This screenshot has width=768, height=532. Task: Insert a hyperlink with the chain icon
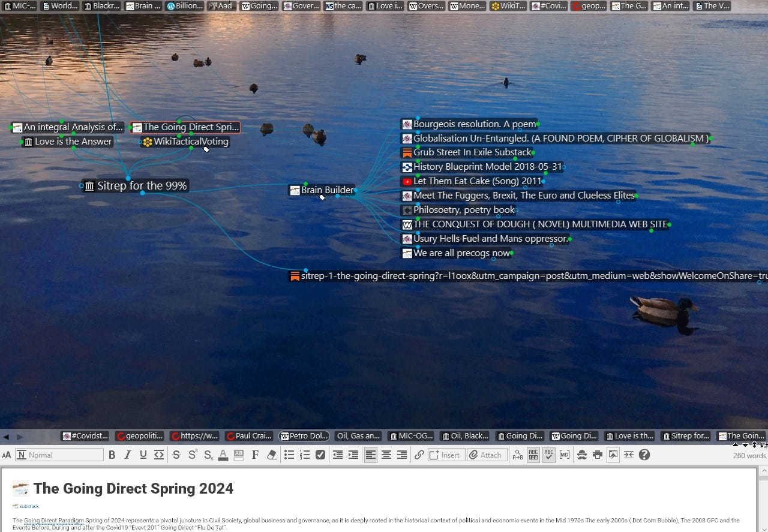419,455
